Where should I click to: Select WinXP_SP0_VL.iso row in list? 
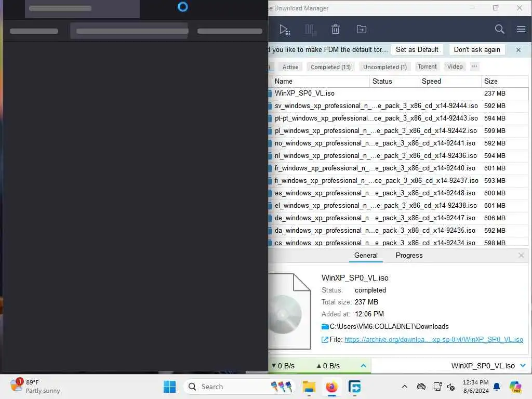click(x=398, y=94)
